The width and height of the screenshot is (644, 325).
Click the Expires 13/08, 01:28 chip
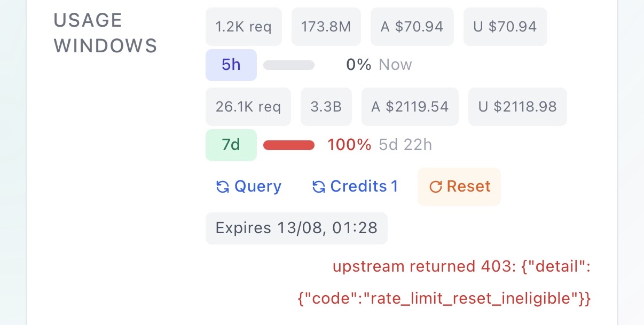[296, 228]
